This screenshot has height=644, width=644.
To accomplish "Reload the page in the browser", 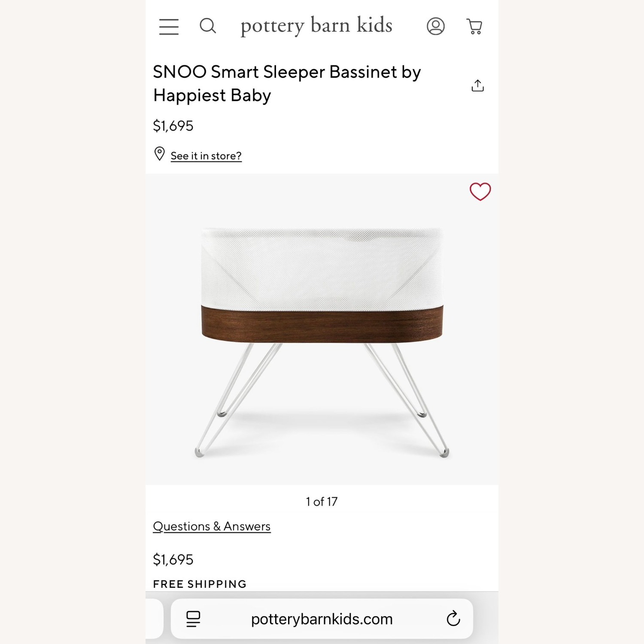I will 454,619.
